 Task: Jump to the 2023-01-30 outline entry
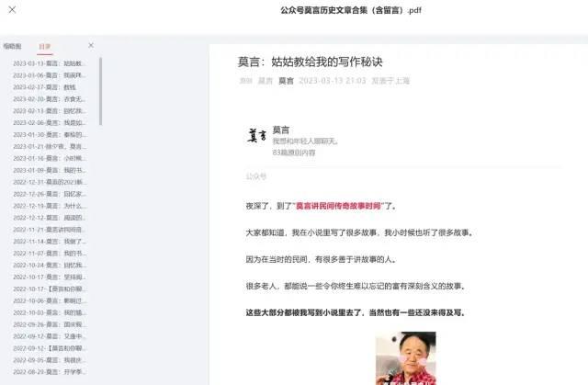[49, 134]
